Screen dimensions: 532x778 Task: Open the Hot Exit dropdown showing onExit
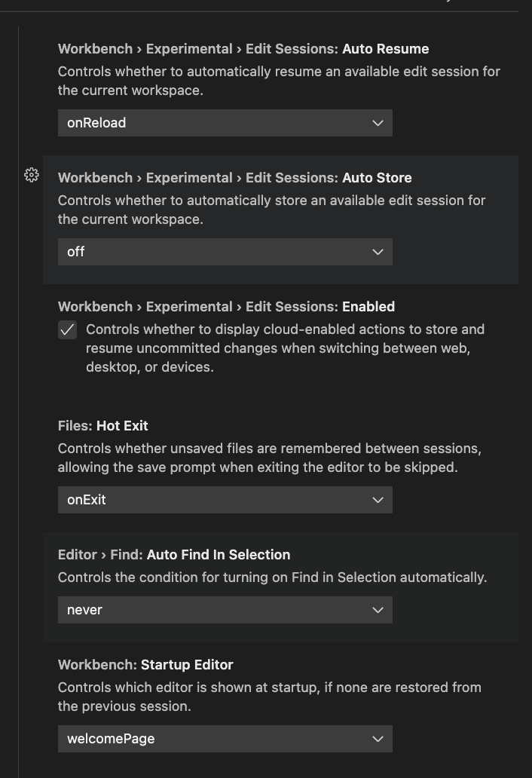pos(225,500)
